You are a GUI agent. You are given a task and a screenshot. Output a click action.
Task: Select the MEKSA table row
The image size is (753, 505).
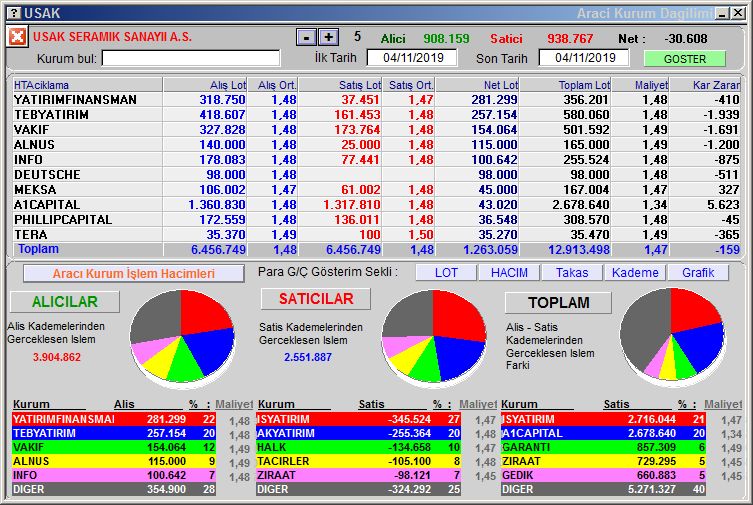[x=376, y=189]
